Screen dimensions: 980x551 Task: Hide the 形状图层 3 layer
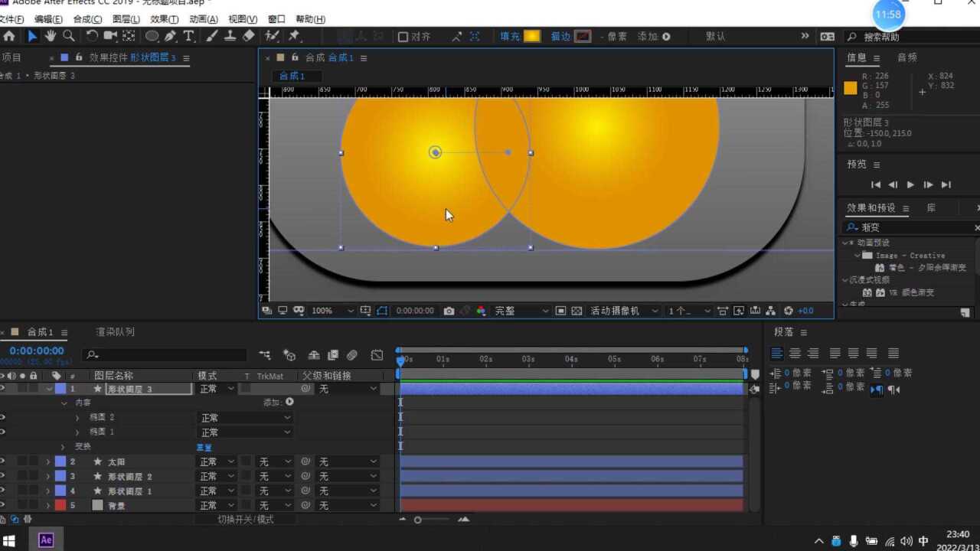(x=3, y=389)
